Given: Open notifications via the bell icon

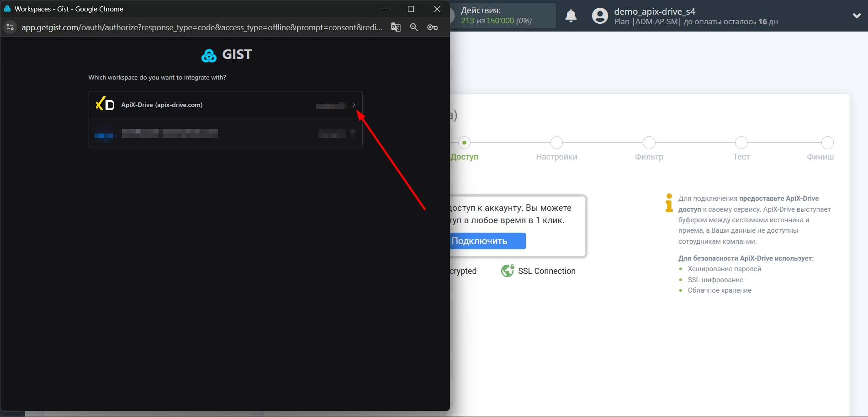Looking at the screenshot, I should (571, 16).
